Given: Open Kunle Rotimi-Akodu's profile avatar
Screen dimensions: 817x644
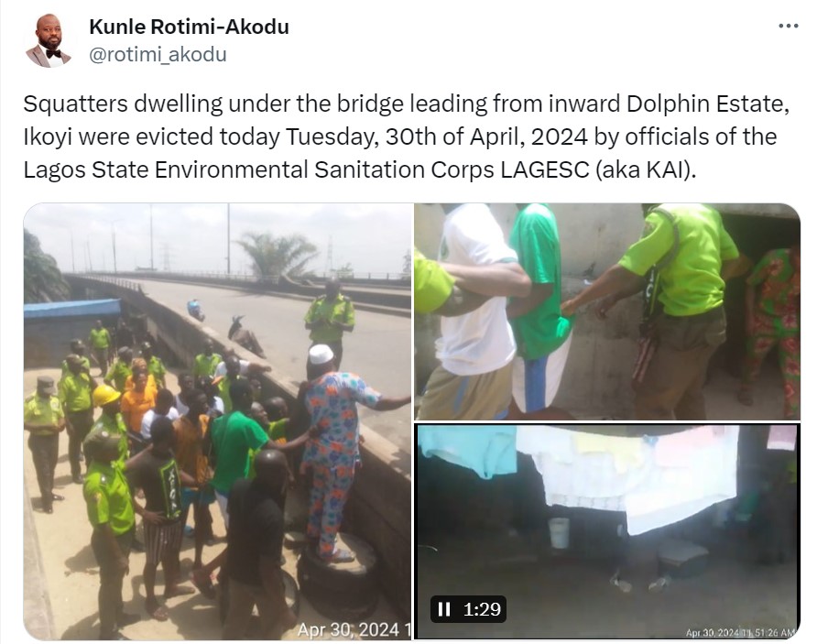Looking at the screenshot, I should [x=49, y=40].
